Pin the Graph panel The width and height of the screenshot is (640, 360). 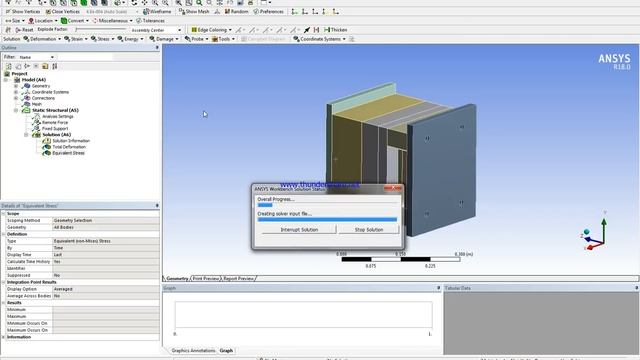point(439,288)
